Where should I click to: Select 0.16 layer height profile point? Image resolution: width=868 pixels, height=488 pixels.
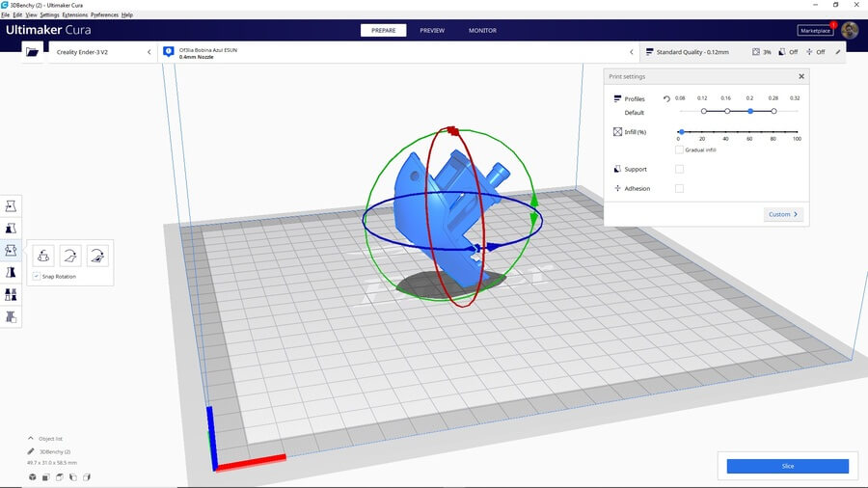(727, 111)
